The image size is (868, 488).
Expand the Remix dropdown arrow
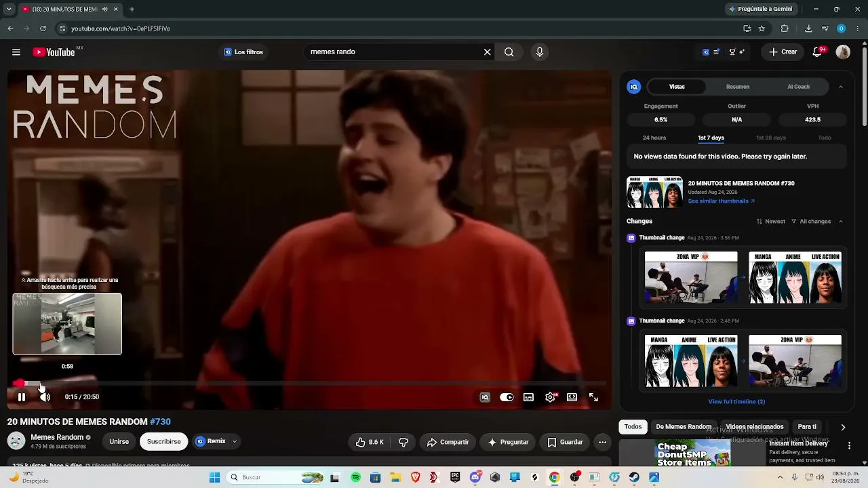click(x=235, y=441)
